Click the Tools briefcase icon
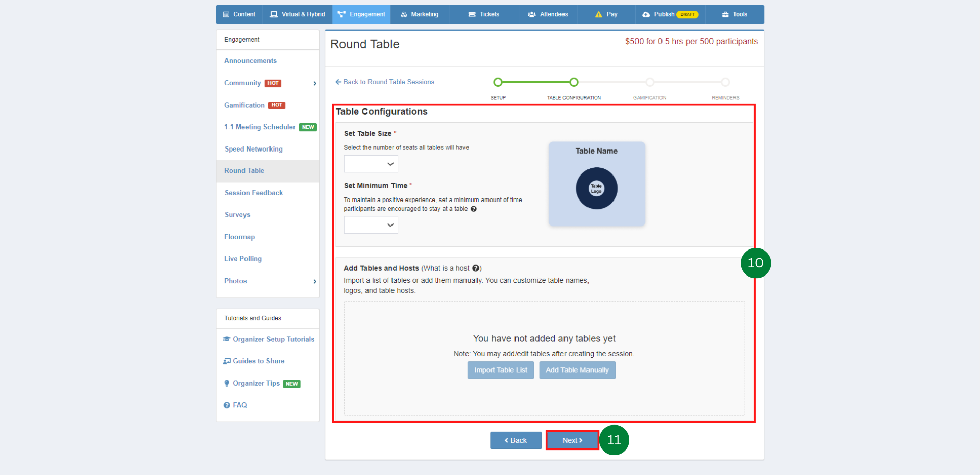 [x=725, y=14]
